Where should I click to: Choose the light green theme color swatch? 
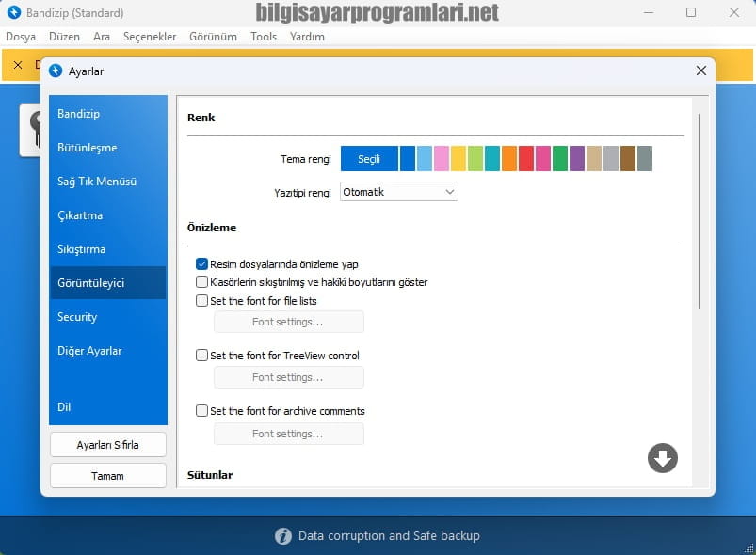point(475,158)
